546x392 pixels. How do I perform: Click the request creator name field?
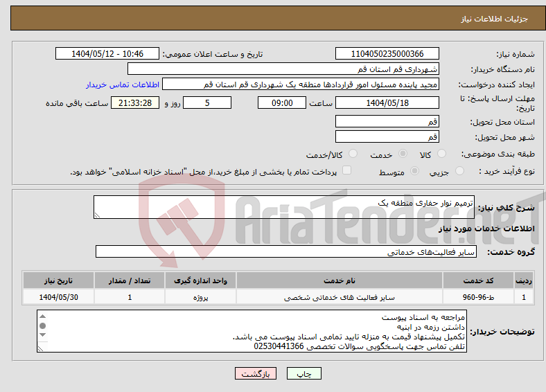[301, 84]
